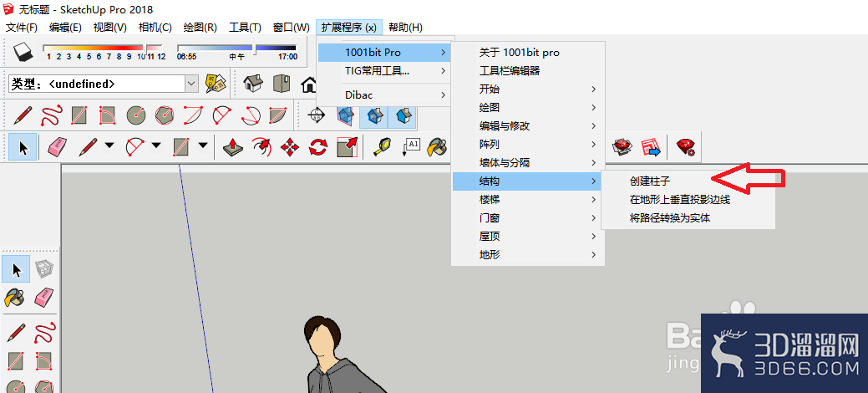
Task: Toggle Display Section Planes
Action: point(345,115)
